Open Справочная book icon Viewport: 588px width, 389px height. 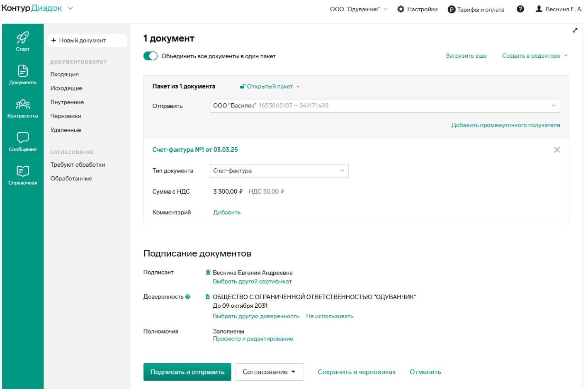[x=22, y=175]
